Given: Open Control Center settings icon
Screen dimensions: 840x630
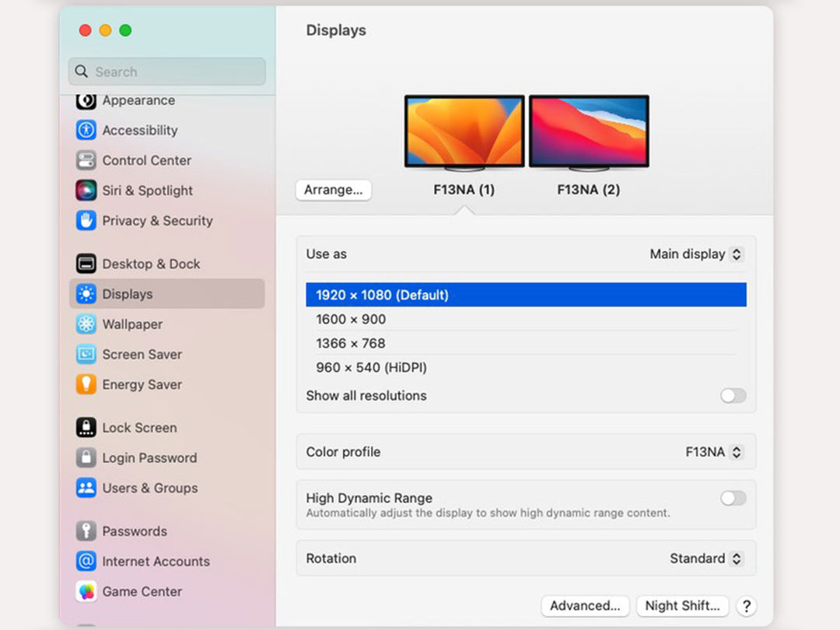Looking at the screenshot, I should click(x=86, y=160).
